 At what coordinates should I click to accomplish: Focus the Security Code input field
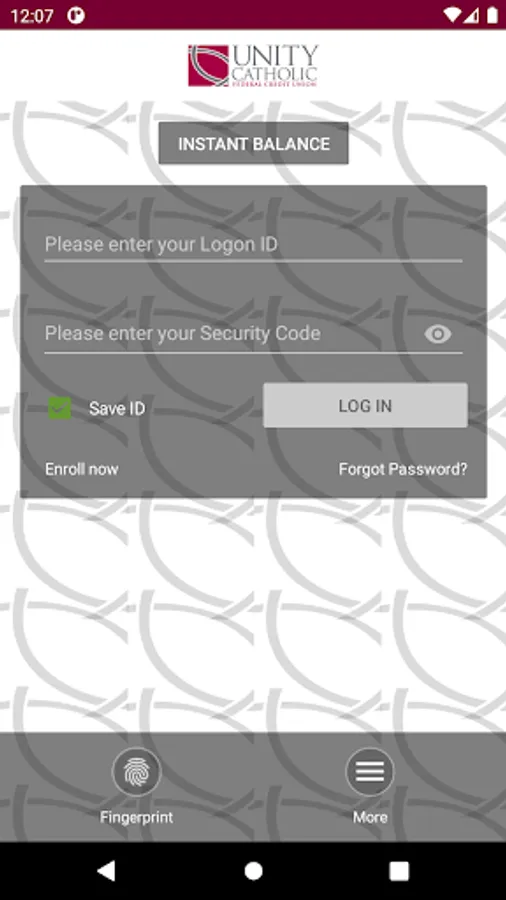(x=232, y=334)
